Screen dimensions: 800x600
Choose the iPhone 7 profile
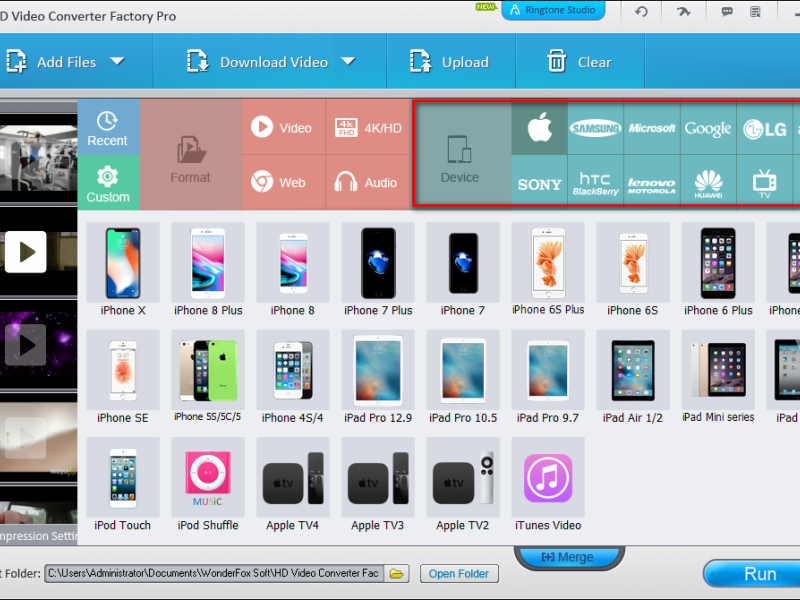(463, 270)
